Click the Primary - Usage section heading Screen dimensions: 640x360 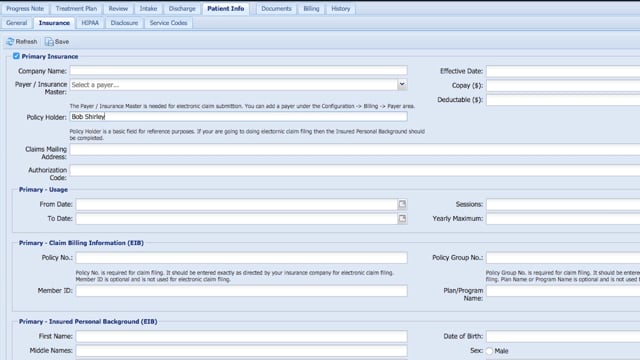coord(43,190)
